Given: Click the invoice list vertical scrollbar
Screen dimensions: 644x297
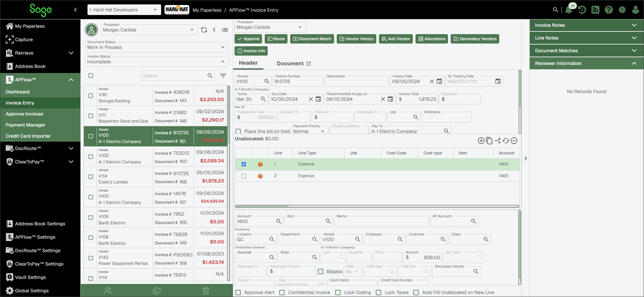Looking at the screenshot, I should [229, 183].
